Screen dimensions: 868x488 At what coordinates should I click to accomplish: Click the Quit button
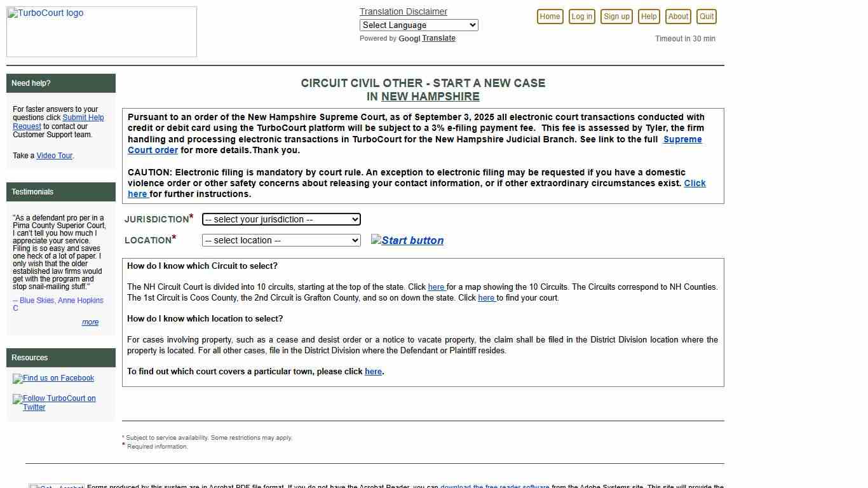(706, 17)
